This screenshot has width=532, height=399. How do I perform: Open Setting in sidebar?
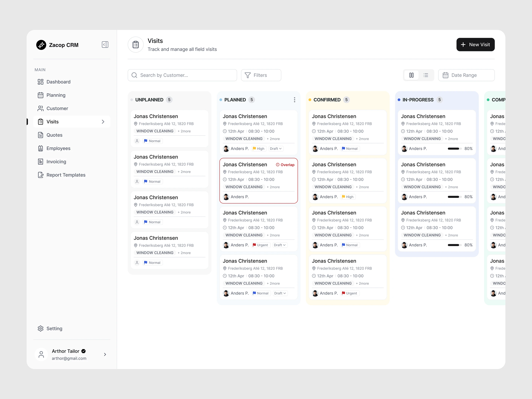click(x=72, y=329)
